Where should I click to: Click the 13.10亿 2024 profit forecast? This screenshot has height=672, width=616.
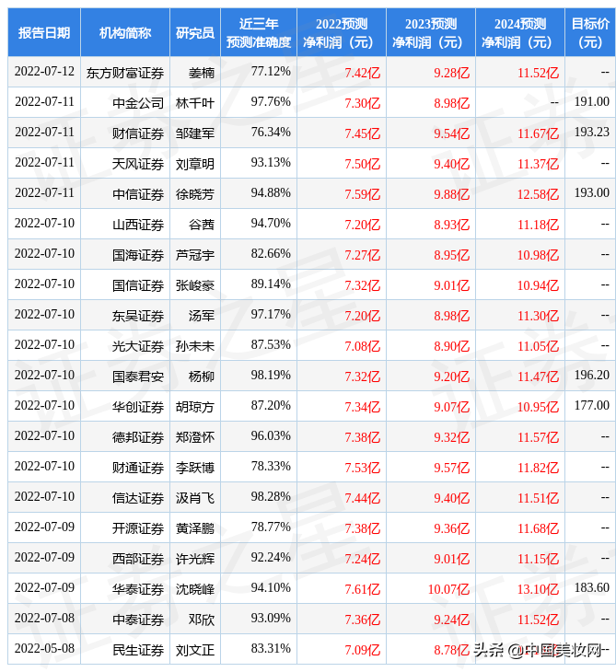click(538, 590)
